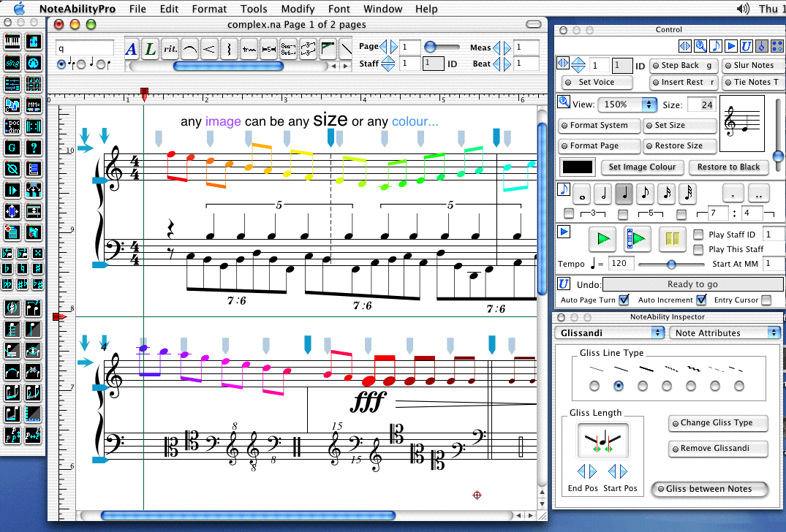Choose the whole note duration button
The image size is (786, 532).
583,194
